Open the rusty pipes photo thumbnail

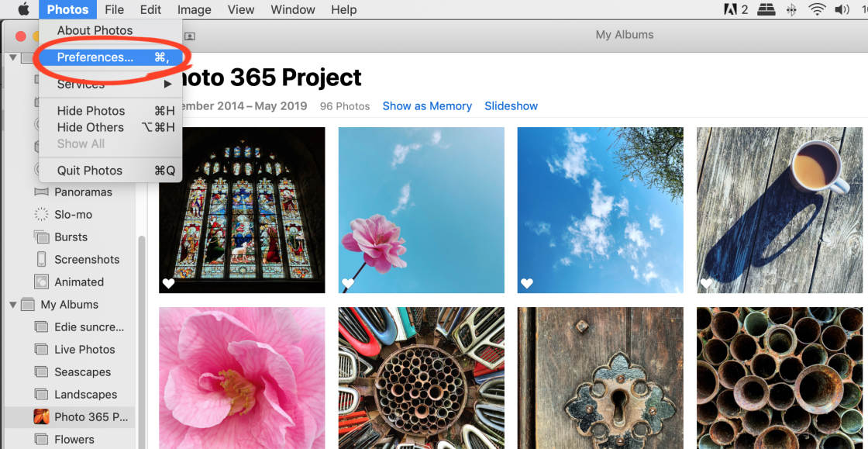pos(780,378)
